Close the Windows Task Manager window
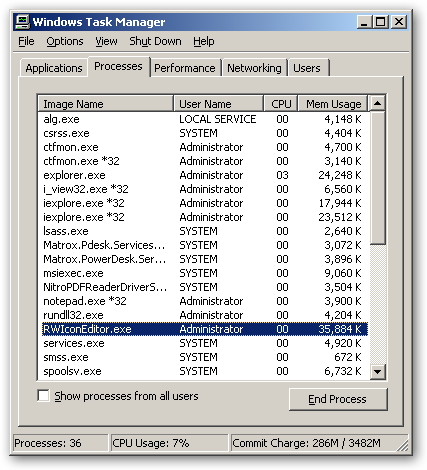427x470 pixels. [399, 22]
